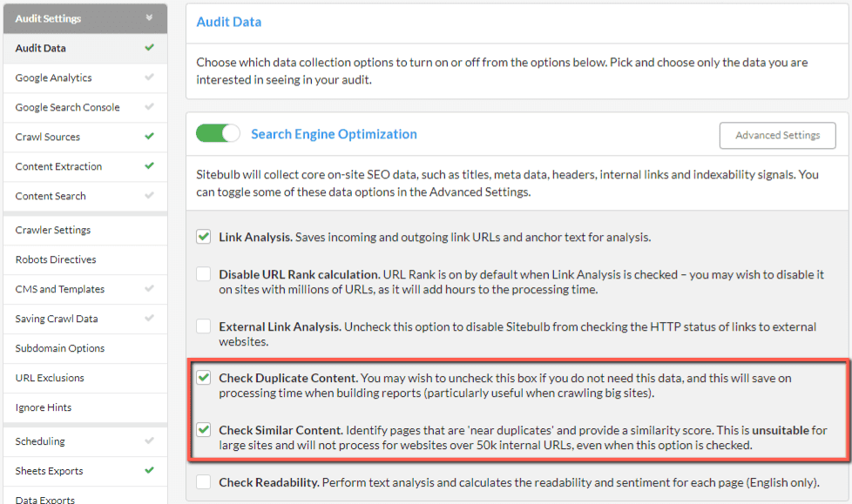Click the grey checkmark next to Google Analytics

coord(150,77)
